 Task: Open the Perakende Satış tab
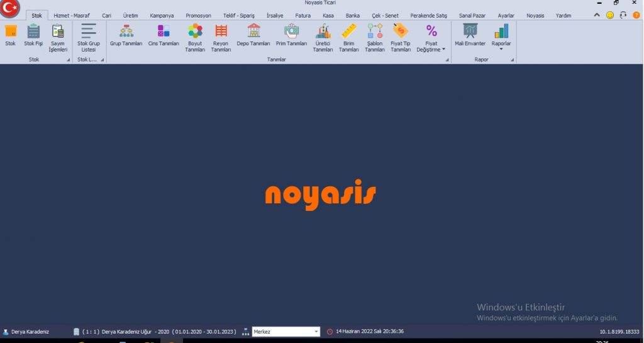429,16
